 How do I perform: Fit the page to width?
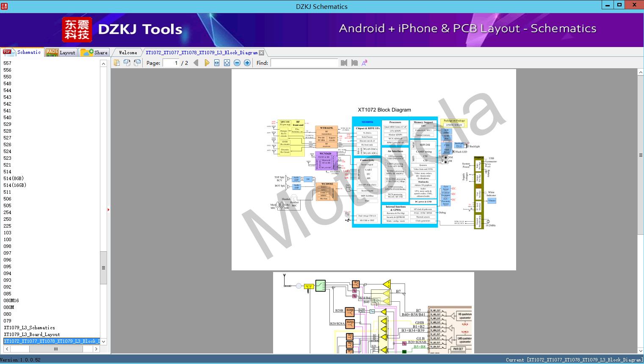tap(217, 63)
